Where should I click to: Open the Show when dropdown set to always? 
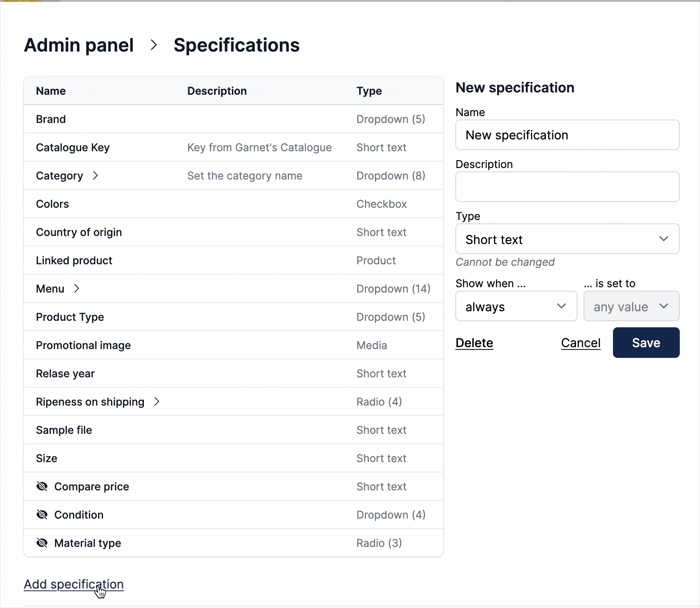click(x=516, y=306)
